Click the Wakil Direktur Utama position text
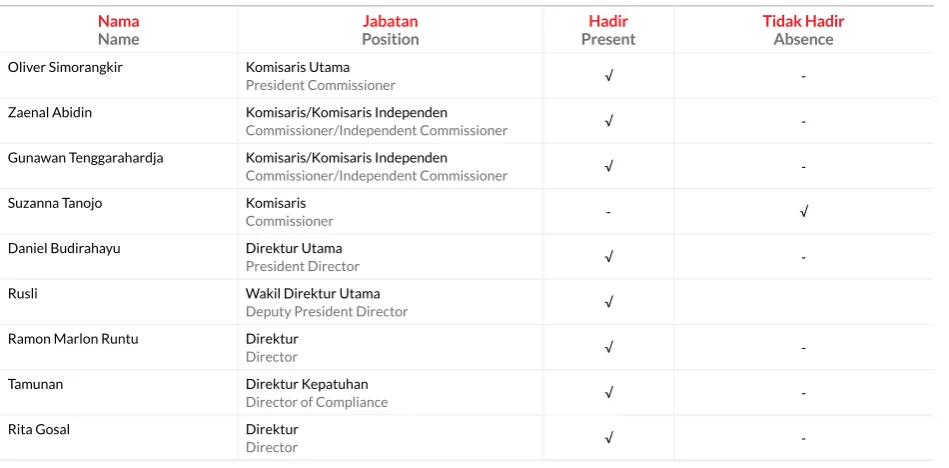The width and height of the screenshot is (949, 468). [313, 294]
